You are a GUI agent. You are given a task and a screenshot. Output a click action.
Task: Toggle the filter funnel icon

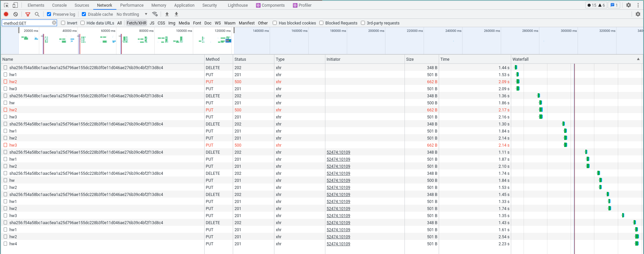(28, 14)
